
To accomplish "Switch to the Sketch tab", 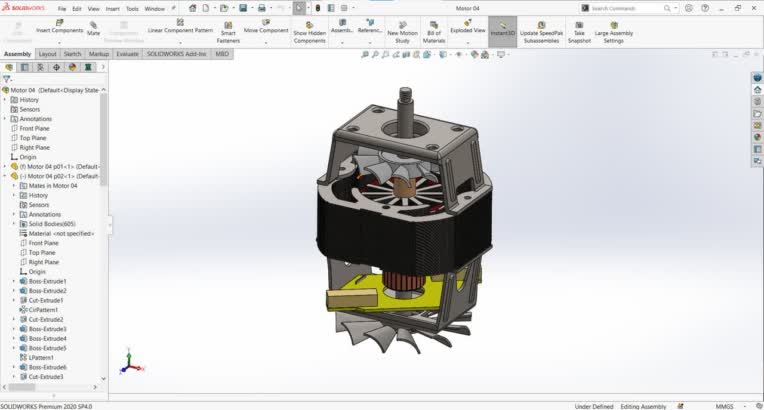I will (x=73, y=54).
